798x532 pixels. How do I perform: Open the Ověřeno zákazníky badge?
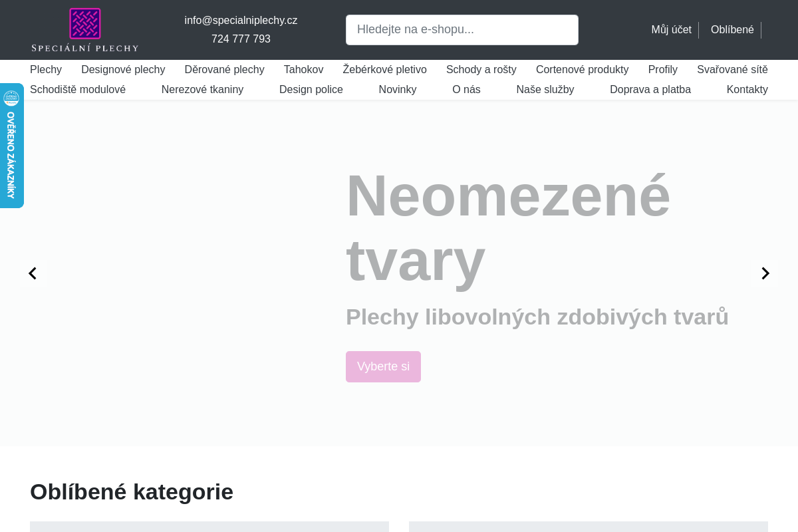point(11,146)
